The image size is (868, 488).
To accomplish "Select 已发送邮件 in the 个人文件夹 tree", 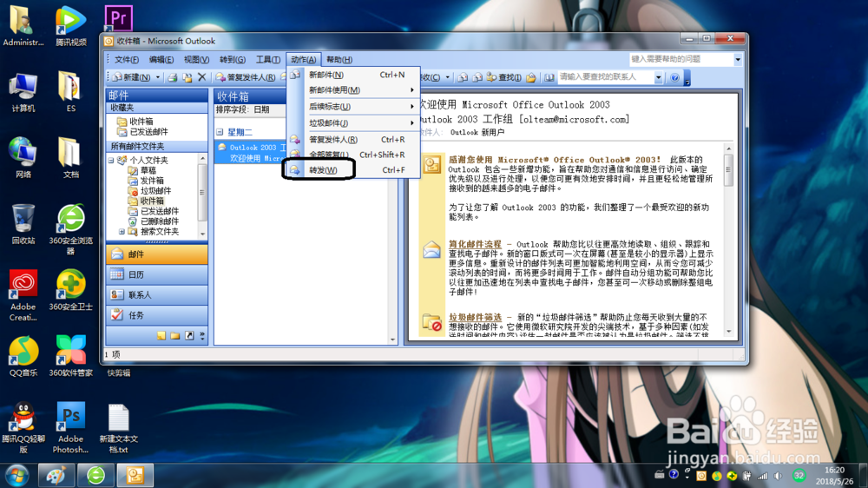I will pos(160,211).
